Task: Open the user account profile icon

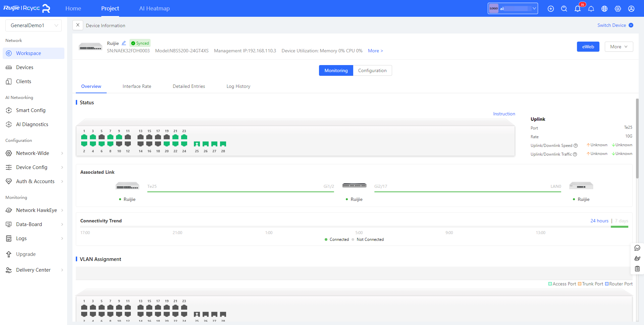Action: coord(631,9)
